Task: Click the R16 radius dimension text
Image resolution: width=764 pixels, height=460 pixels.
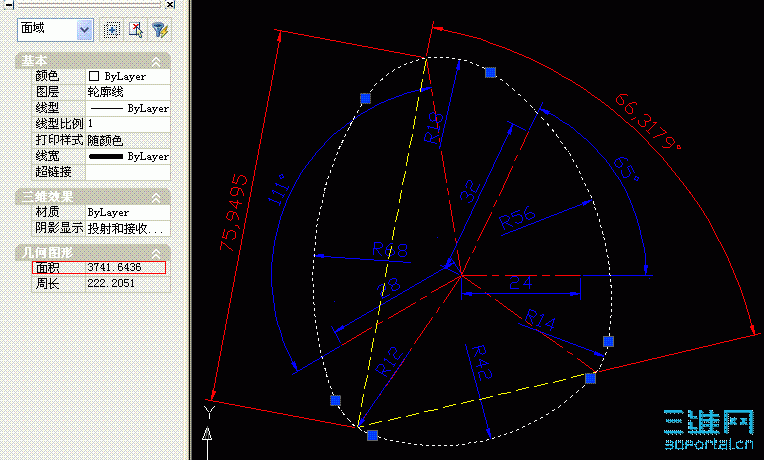Action: (433, 128)
